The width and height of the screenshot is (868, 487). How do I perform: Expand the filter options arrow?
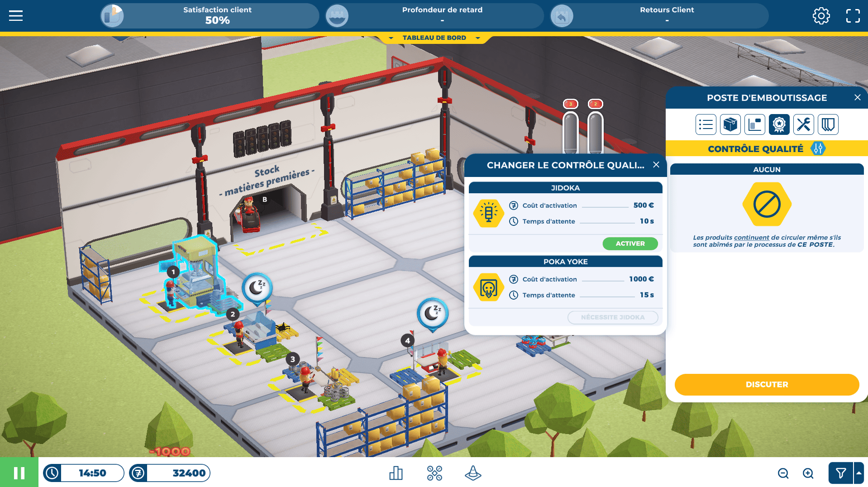point(858,473)
